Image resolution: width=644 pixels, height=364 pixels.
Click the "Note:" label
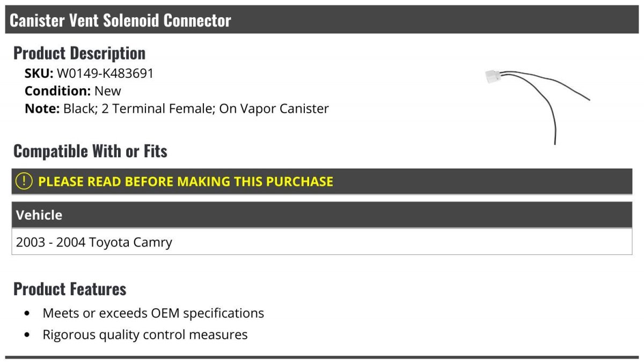(42, 108)
